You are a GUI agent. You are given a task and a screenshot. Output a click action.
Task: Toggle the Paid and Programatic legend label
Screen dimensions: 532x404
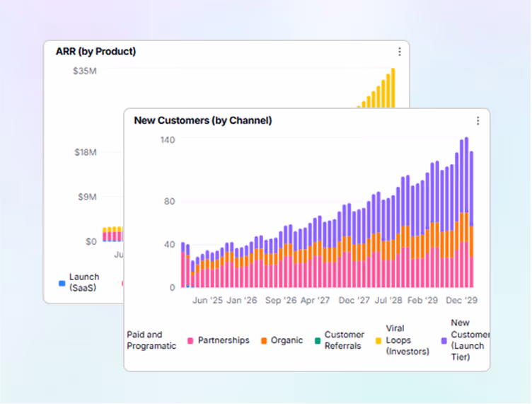(x=151, y=340)
